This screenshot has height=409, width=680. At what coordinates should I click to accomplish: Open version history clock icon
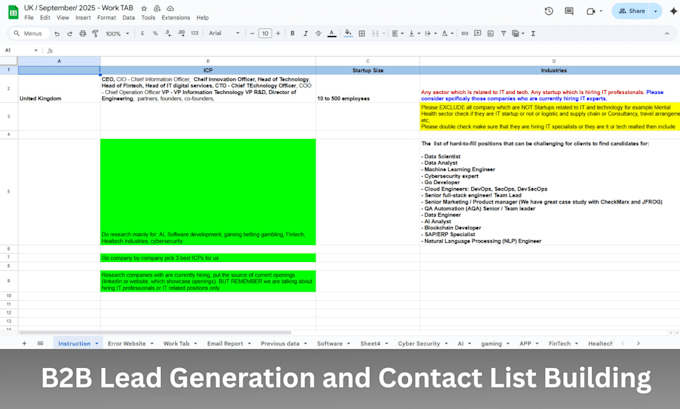pyautogui.click(x=549, y=11)
